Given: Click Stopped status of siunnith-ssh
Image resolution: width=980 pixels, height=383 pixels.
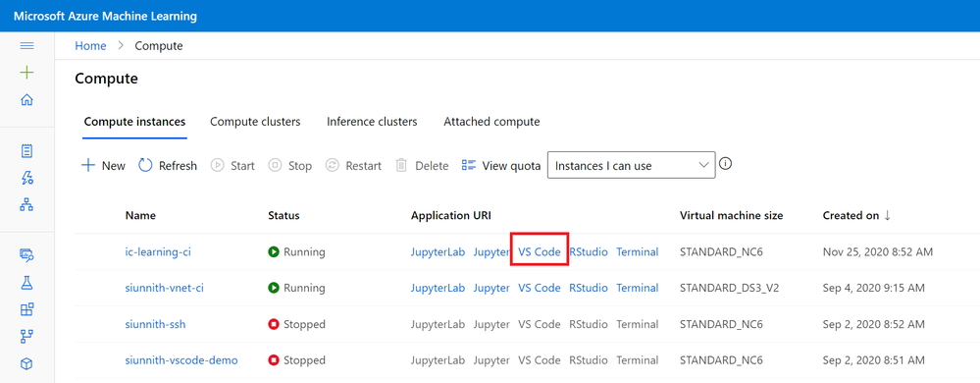Looking at the screenshot, I should coord(297,324).
